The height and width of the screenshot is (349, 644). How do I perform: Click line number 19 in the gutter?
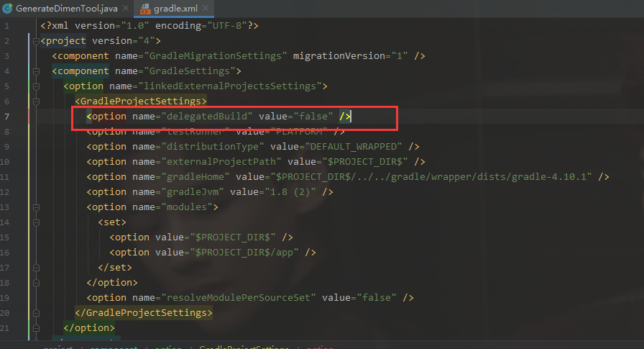[x=4, y=298]
